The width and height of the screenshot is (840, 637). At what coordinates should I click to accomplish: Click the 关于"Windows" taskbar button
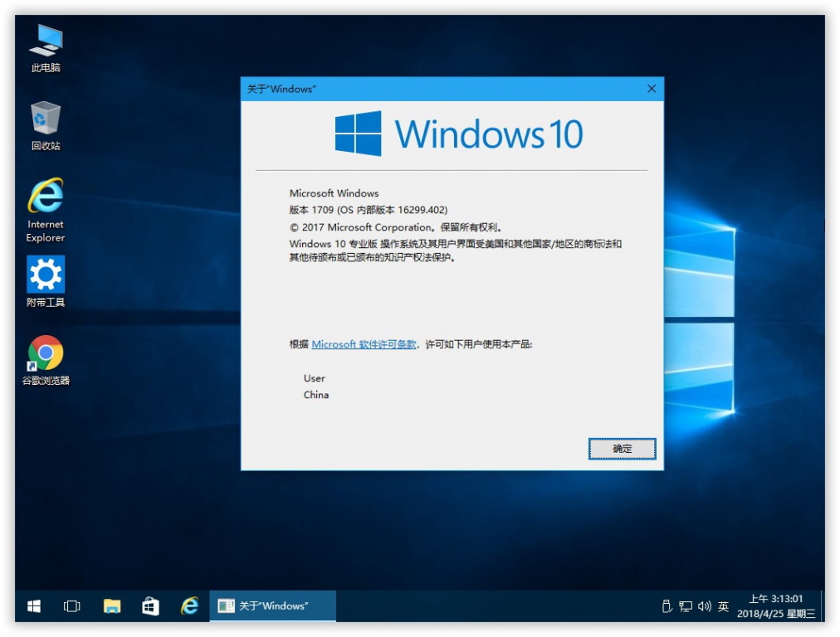coord(273,606)
